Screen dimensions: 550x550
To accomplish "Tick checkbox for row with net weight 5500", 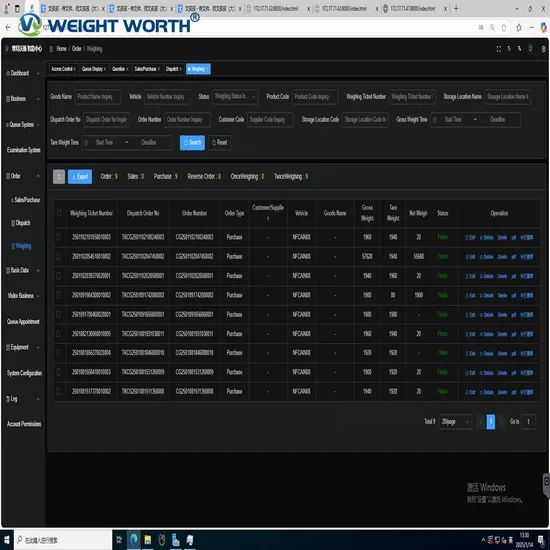I will tap(59, 256).
